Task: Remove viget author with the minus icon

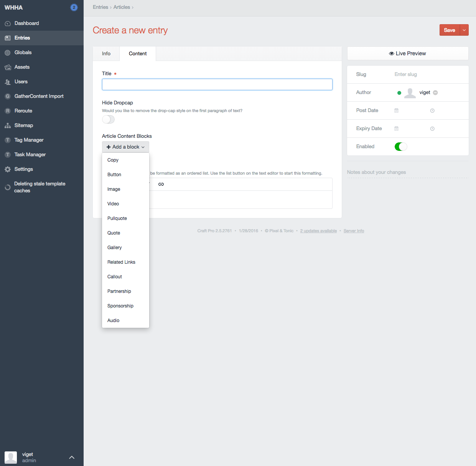Action: [435, 93]
